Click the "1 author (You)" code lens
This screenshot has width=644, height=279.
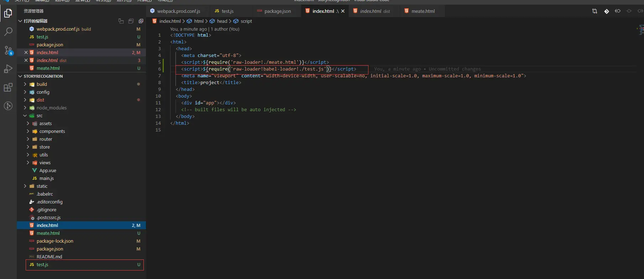click(x=225, y=29)
